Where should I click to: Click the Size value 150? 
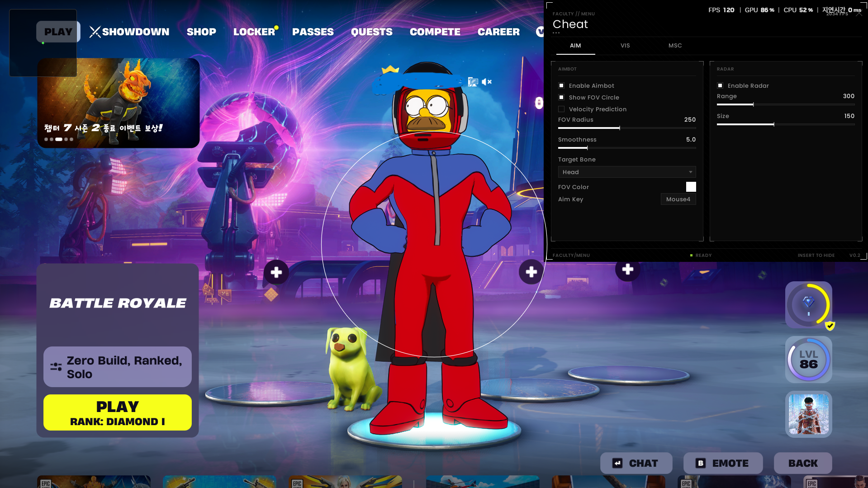[x=849, y=116]
